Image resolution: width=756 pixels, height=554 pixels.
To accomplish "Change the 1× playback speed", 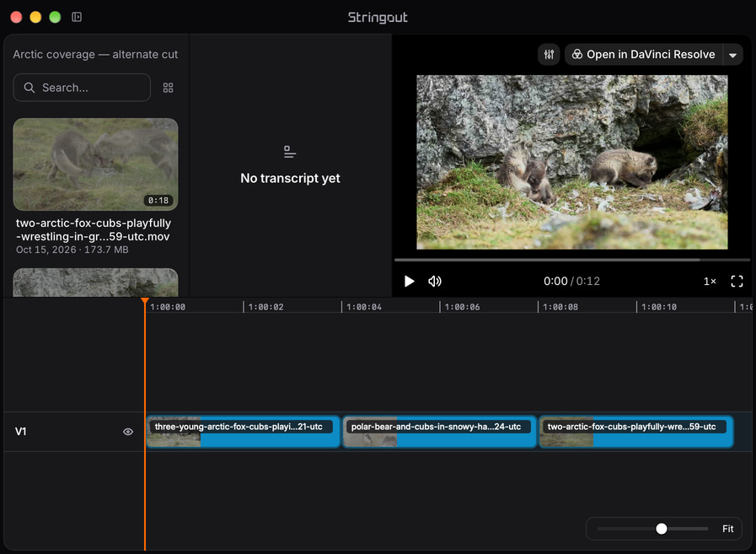I will click(x=710, y=282).
